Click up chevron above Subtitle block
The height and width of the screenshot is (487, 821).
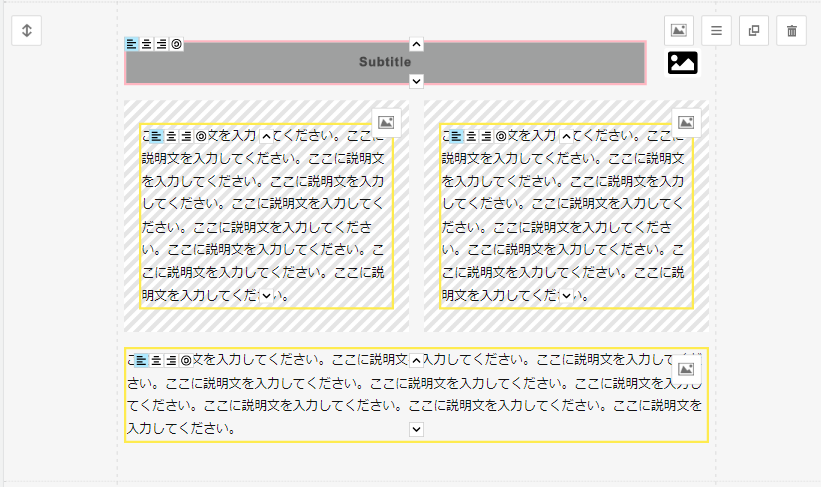(x=417, y=44)
